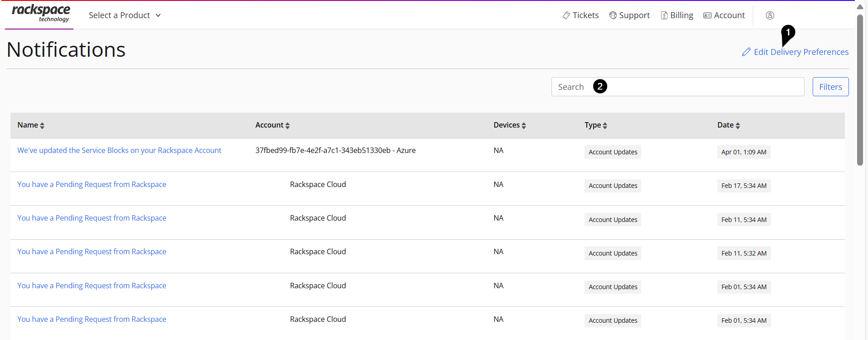Focus the notifications Search field
The height and width of the screenshot is (340, 868).
click(678, 87)
